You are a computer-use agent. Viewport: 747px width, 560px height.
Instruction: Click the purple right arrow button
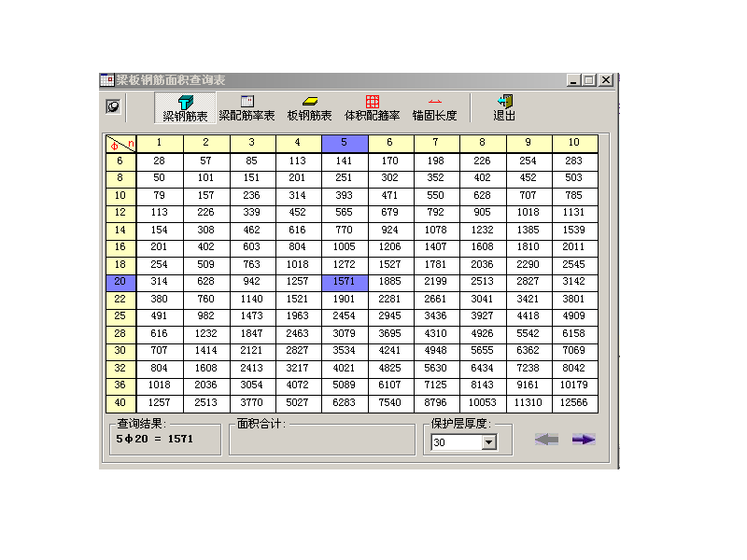(584, 439)
